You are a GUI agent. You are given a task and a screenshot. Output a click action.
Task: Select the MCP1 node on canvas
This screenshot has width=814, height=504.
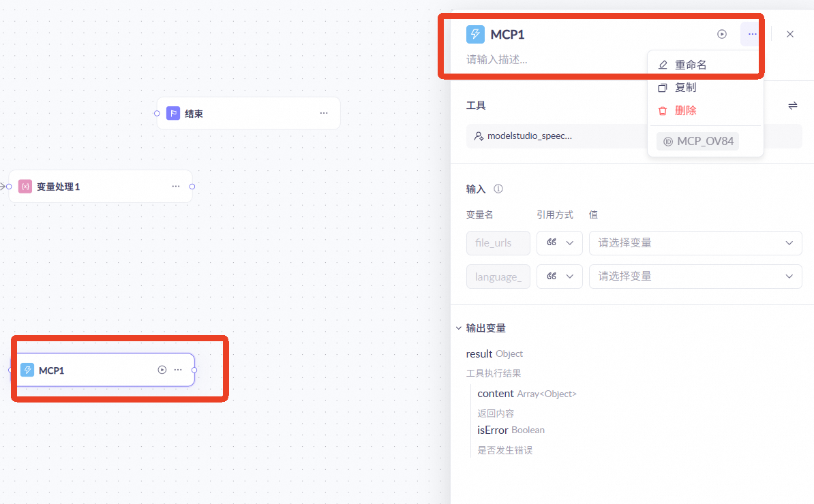pos(102,370)
